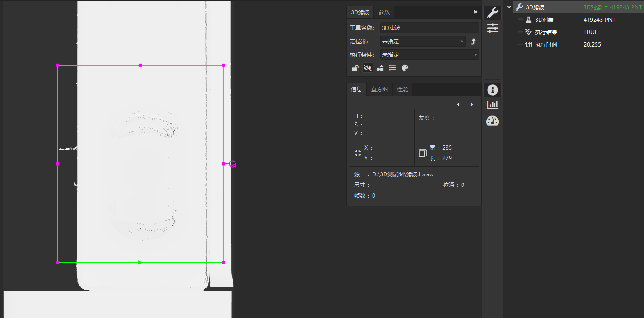644x318 pixels.
Task: Open the 执行条件 dropdown
Action: (430, 54)
